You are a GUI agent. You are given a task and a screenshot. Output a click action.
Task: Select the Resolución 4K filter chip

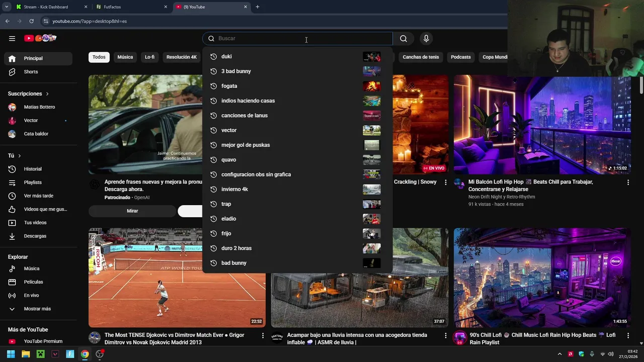click(x=182, y=57)
